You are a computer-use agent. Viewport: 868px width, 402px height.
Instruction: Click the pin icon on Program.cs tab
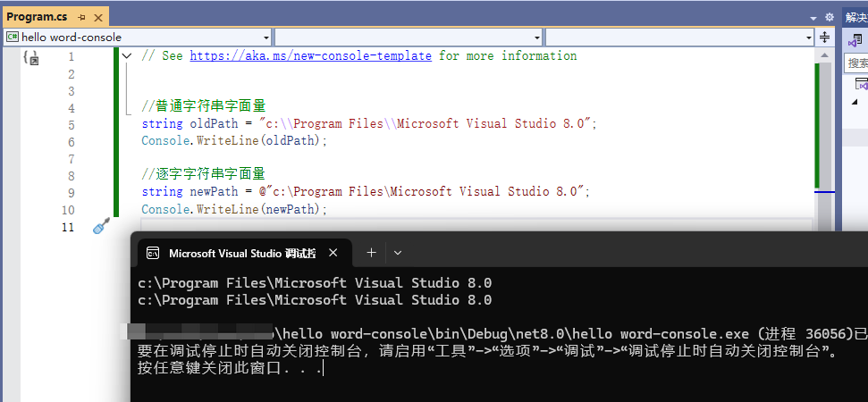click(82, 18)
